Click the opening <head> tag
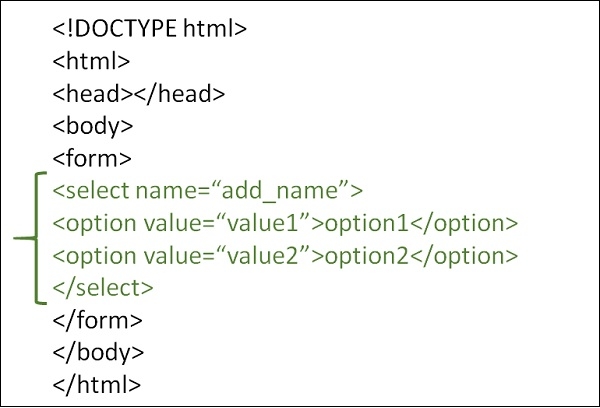 pos(88,93)
